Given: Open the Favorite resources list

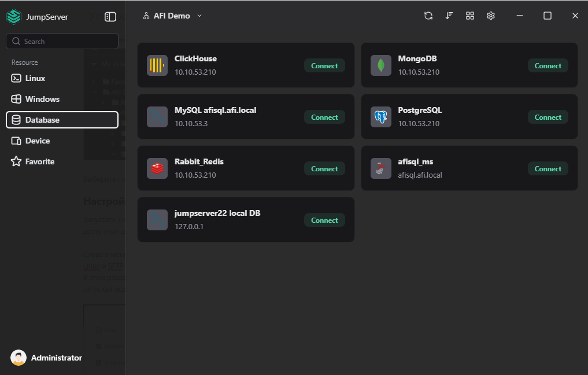Looking at the screenshot, I should [x=39, y=161].
